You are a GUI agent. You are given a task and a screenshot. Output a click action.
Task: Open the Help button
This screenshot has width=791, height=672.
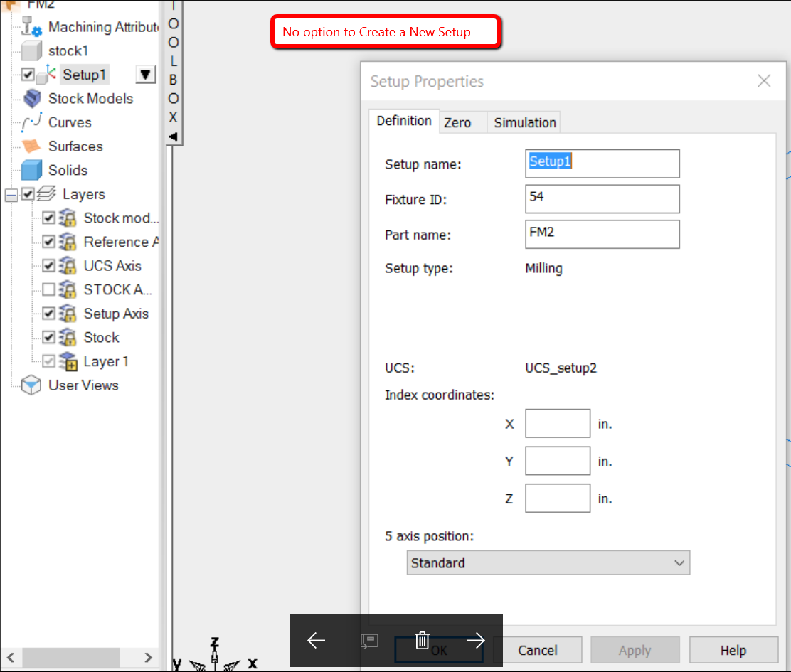[733, 649]
